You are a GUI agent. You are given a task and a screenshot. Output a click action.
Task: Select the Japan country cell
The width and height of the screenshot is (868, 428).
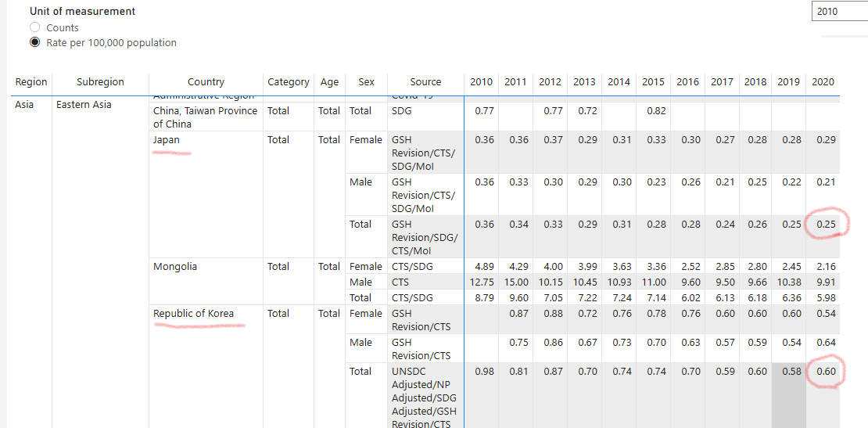click(167, 140)
